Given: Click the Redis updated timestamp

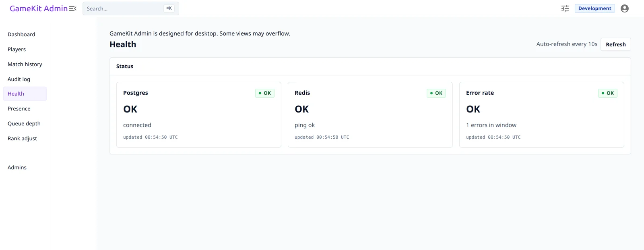Looking at the screenshot, I should tap(322, 137).
